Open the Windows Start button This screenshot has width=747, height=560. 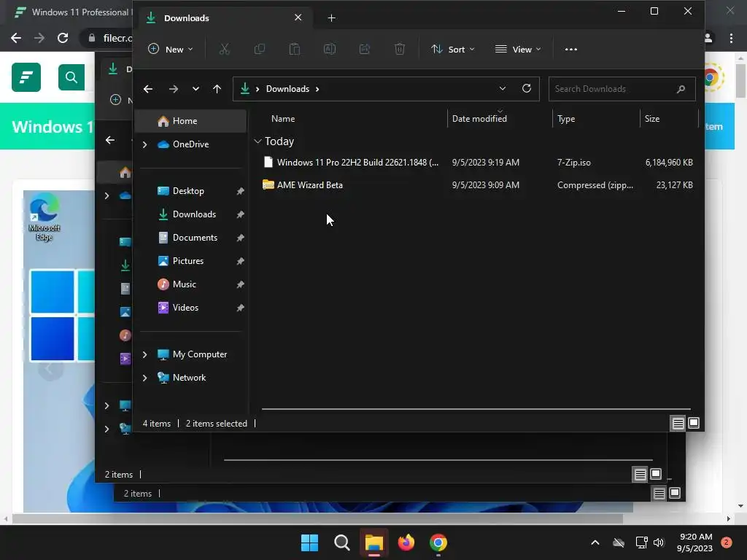click(309, 542)
